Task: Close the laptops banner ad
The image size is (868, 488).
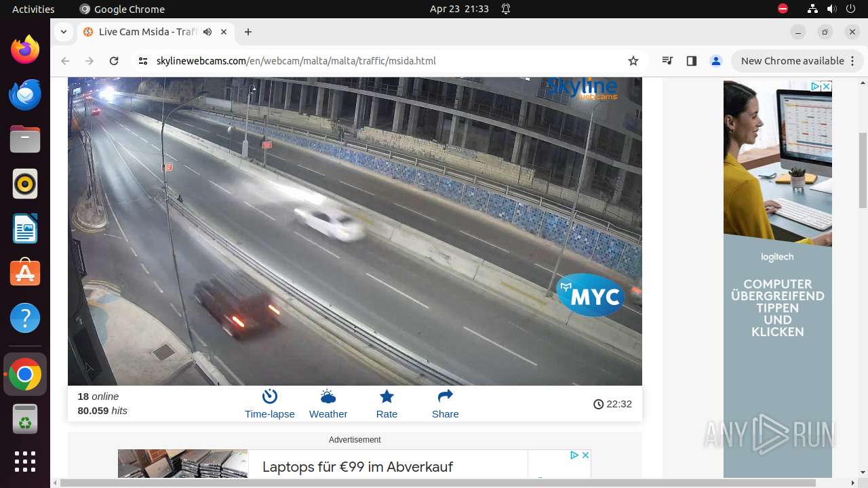Action: [x=585, y=455]
